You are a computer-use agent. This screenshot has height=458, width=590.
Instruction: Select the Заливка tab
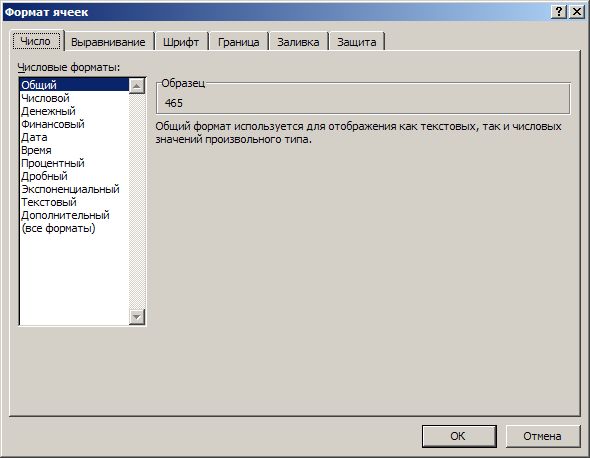[298, 42]
